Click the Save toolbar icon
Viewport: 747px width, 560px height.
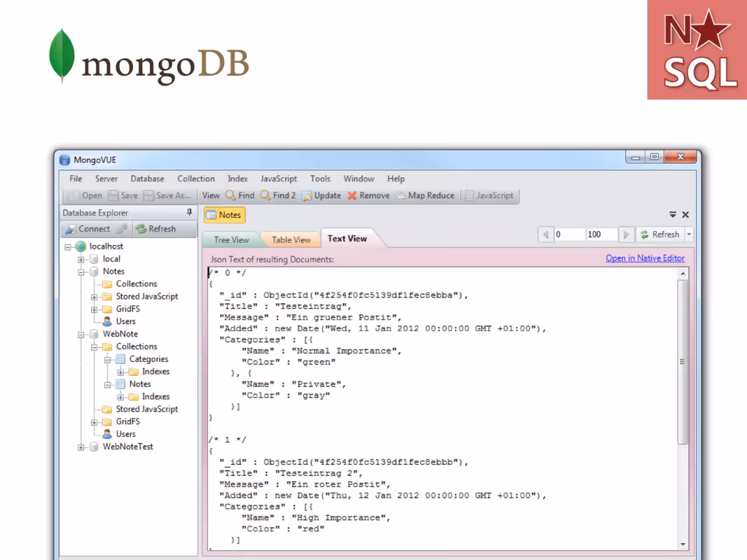114,195
